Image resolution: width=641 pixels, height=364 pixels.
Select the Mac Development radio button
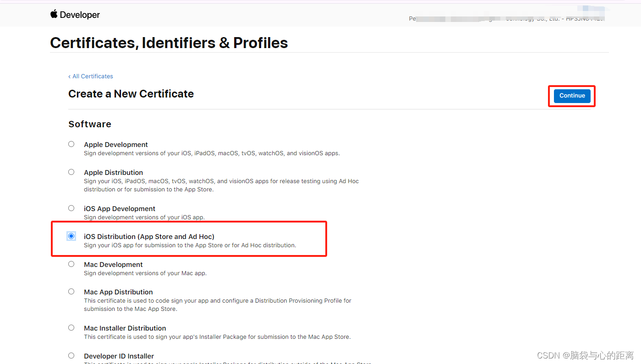(x=71, y=264)
